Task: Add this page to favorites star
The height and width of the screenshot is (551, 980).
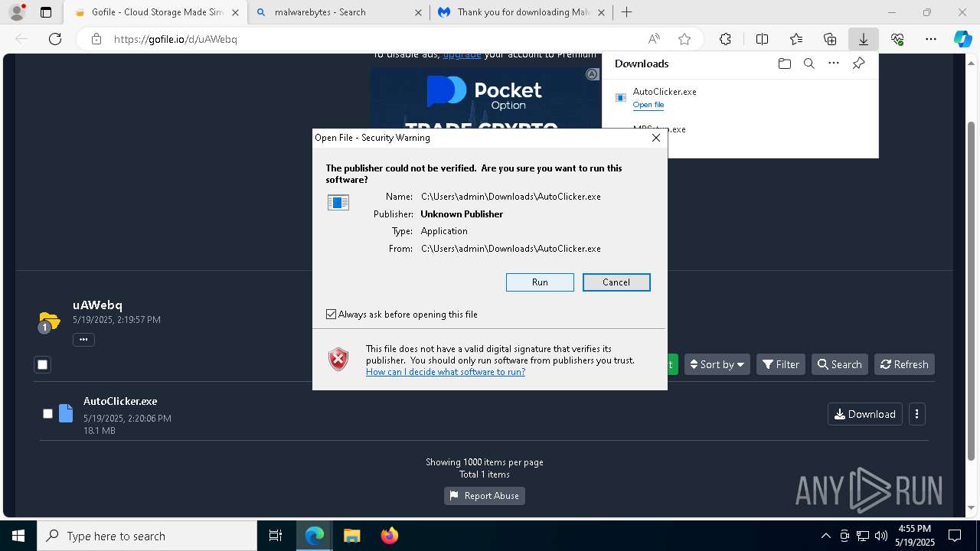Action: point(684,39)
